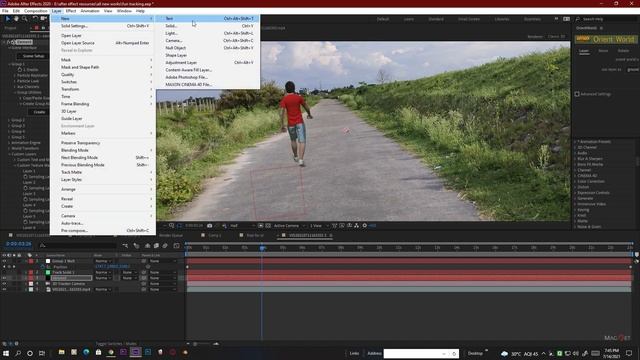The width and height of the screenshot is (640, 360).
Task: Select the Selection arrow tool
Action: [x=7, y=19]
